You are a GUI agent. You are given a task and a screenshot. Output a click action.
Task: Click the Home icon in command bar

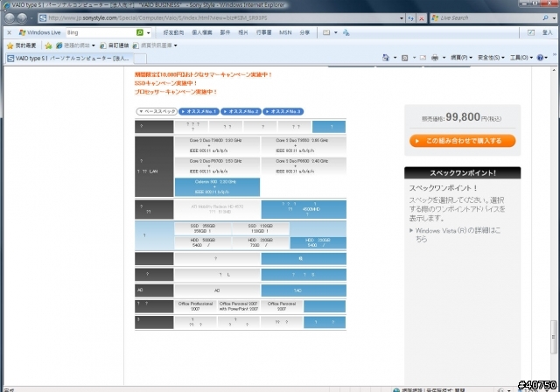pyautogui.click(x=386, y=58)
